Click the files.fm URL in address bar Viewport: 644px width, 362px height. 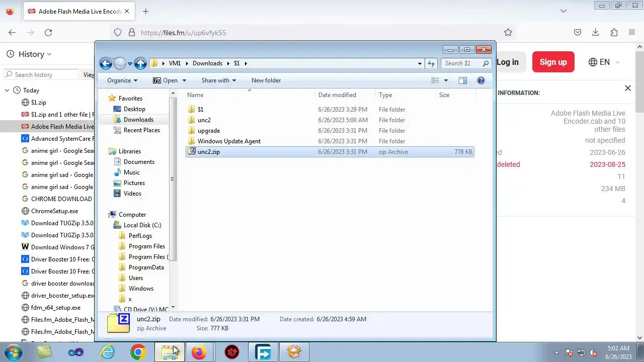point(183,33)
